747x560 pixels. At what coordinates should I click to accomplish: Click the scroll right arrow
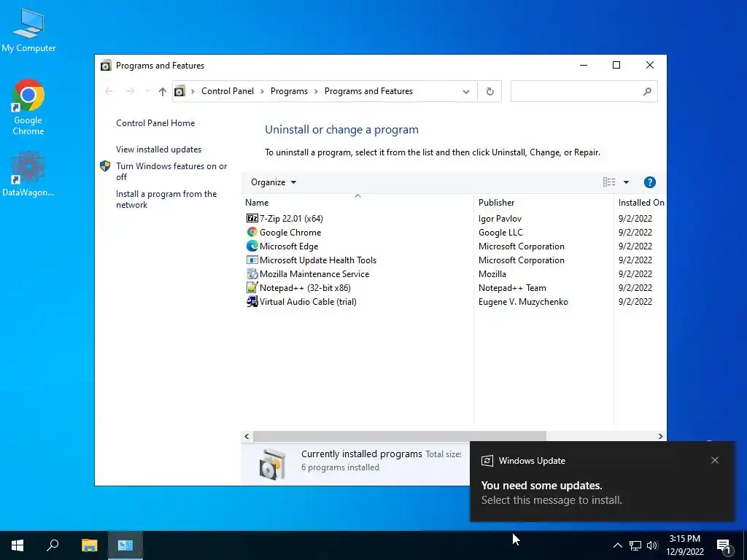(x=660, y=436)
